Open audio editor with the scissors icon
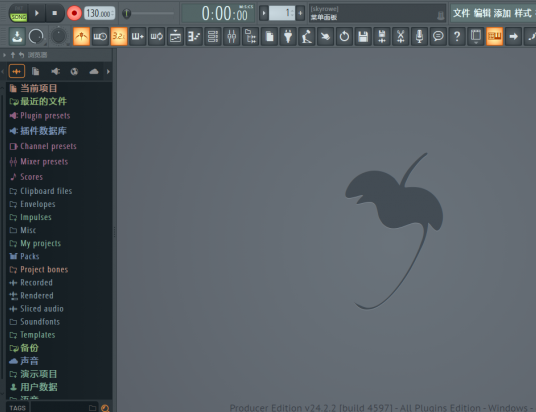 coord(401,36)
